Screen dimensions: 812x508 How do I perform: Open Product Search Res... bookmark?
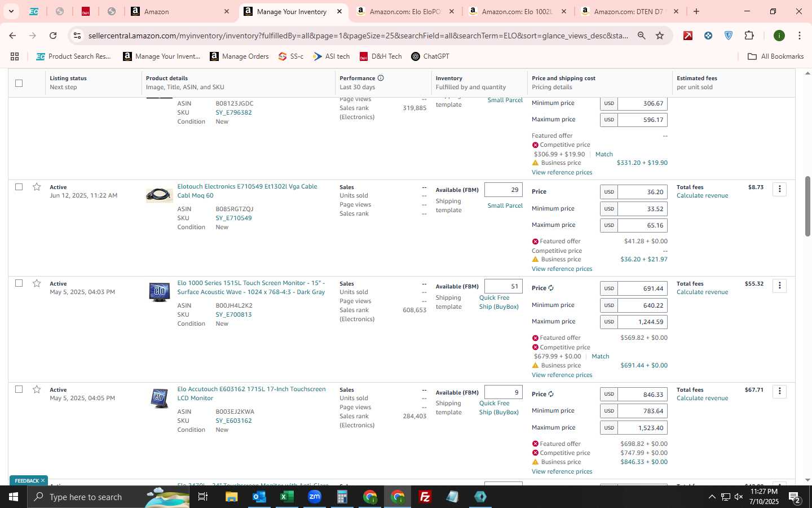[x=73, y=56]
